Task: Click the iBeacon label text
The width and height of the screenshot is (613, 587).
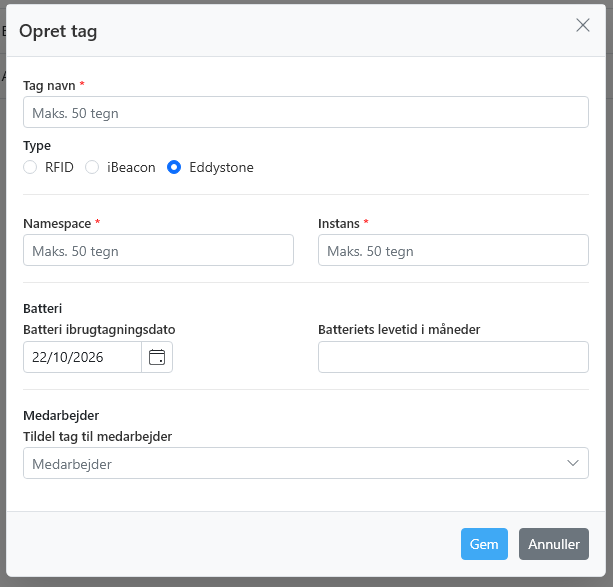Action: pyautogui.click(x=131, y=167)
